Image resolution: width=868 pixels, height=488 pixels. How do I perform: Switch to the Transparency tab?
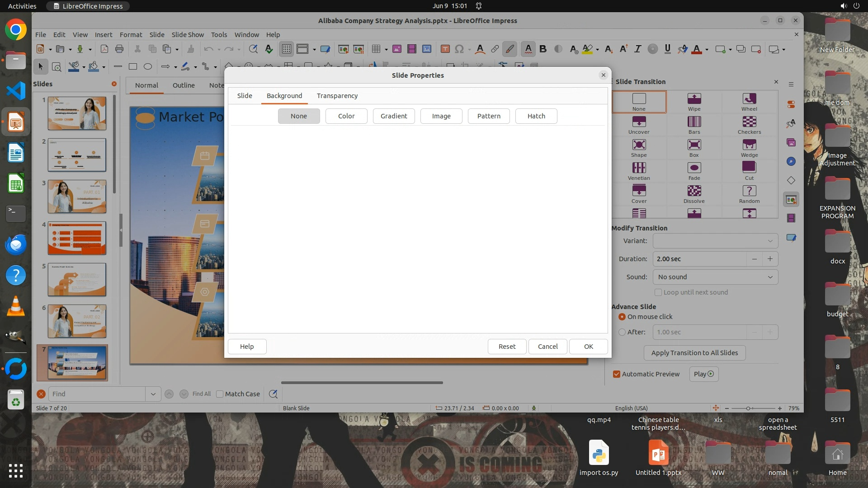point(337,96)
